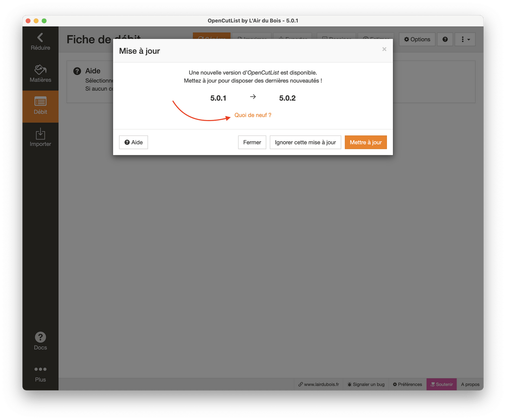Select the Débit tab in sidebar
The height and width of the screenshot is (420, 506).
click(41, 106)
